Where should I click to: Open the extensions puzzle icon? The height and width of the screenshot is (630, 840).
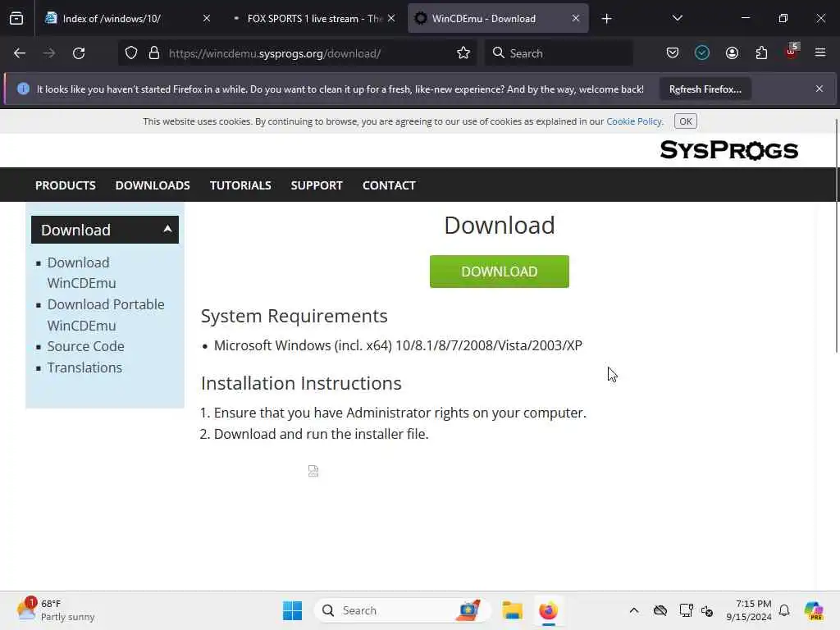pos(761,53)
